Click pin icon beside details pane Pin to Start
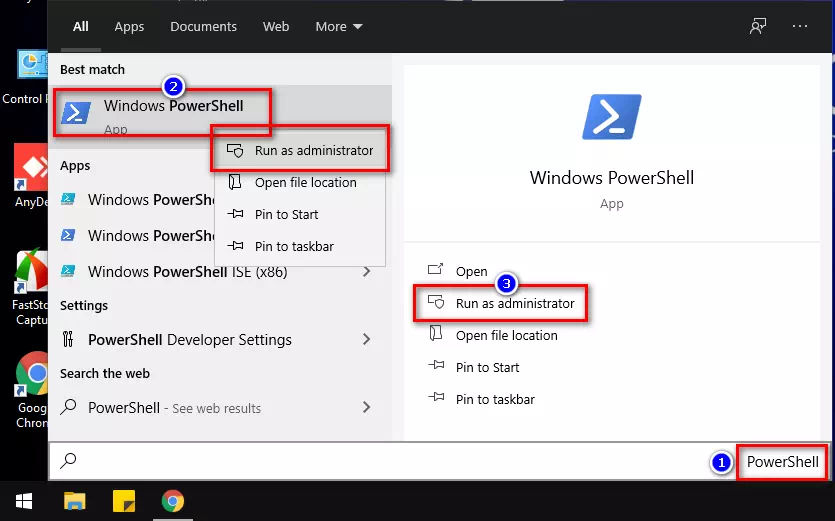Image resolution: width=835 pixels, height=521 pixels. click(x=436, y=365)
